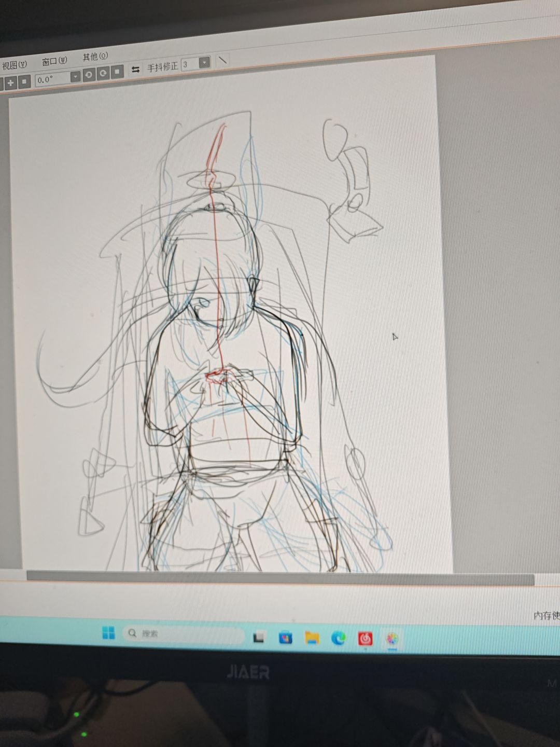Rotate the canvas counterclockwise

click(x=89, y=75)
